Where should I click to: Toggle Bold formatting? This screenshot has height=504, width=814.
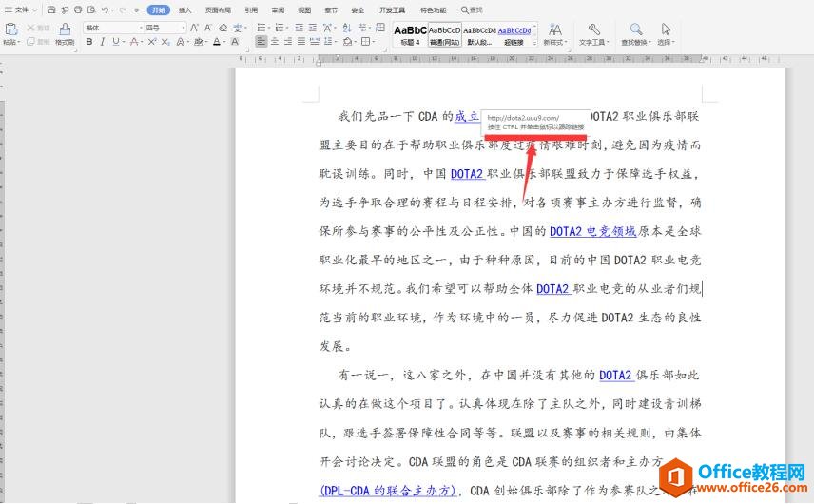click(89, 42)
